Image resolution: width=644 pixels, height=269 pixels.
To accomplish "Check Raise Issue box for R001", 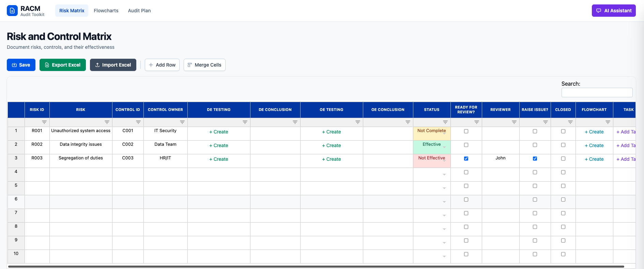I will [x=535, y=131].
